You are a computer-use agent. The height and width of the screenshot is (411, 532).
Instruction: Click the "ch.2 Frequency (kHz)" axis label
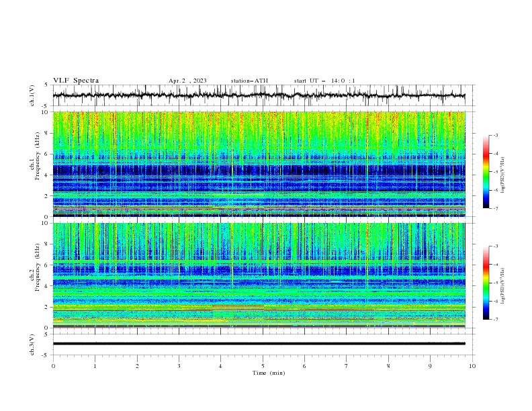coord(34,267)
